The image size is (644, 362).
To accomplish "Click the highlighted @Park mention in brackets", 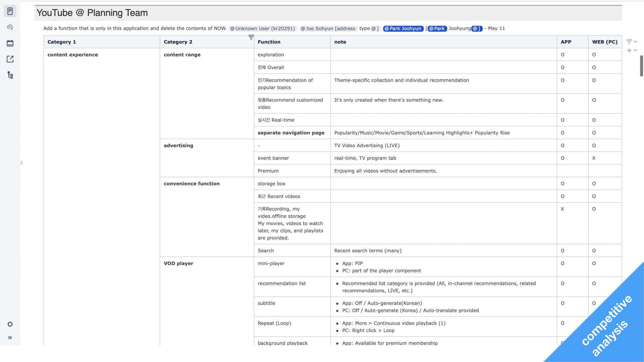I will (x=437, y=28).
